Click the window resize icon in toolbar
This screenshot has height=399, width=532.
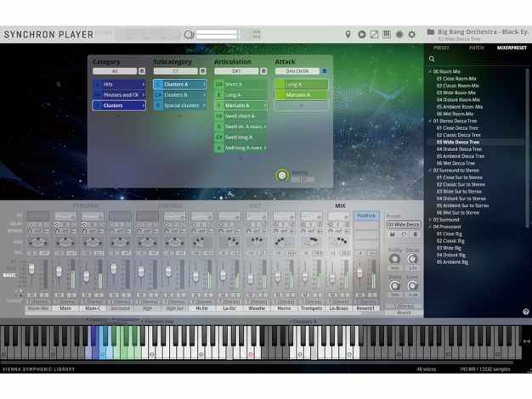tap(374, 34)
